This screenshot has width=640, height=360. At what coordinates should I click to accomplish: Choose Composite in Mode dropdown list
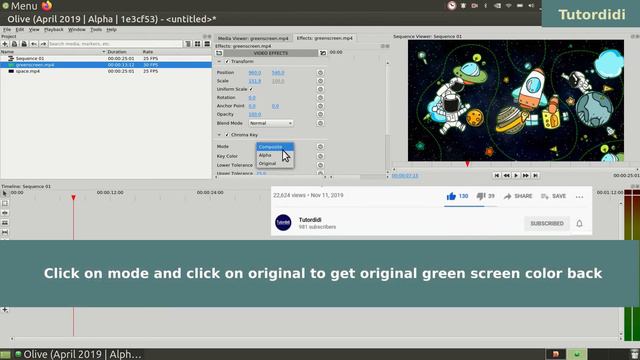[x=275, y=147]
